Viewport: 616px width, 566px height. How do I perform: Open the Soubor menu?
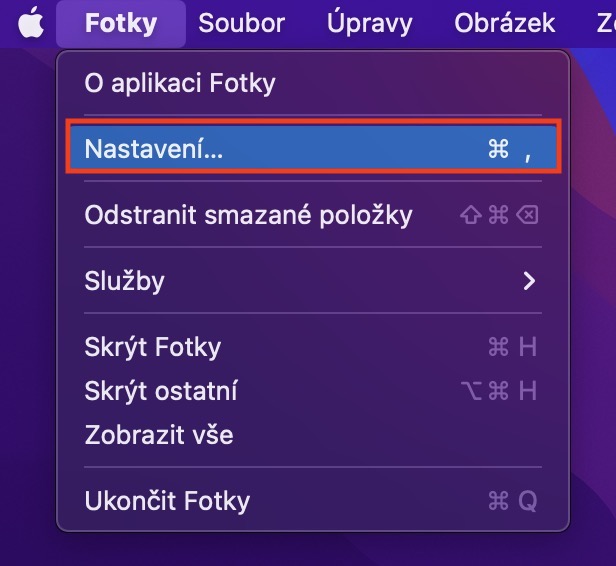pos(241,23)
